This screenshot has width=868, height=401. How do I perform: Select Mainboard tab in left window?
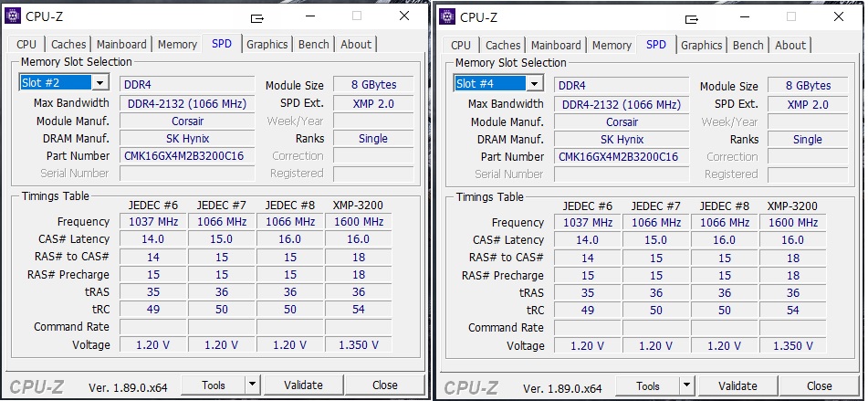tap(121, 45)
